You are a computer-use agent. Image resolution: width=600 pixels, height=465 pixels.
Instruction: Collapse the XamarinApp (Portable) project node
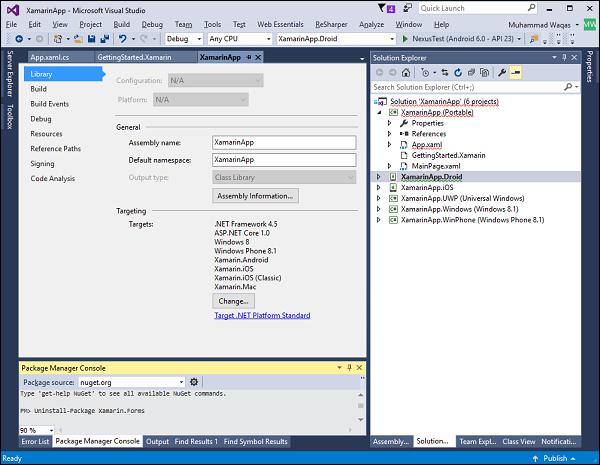tap(379, 113)
